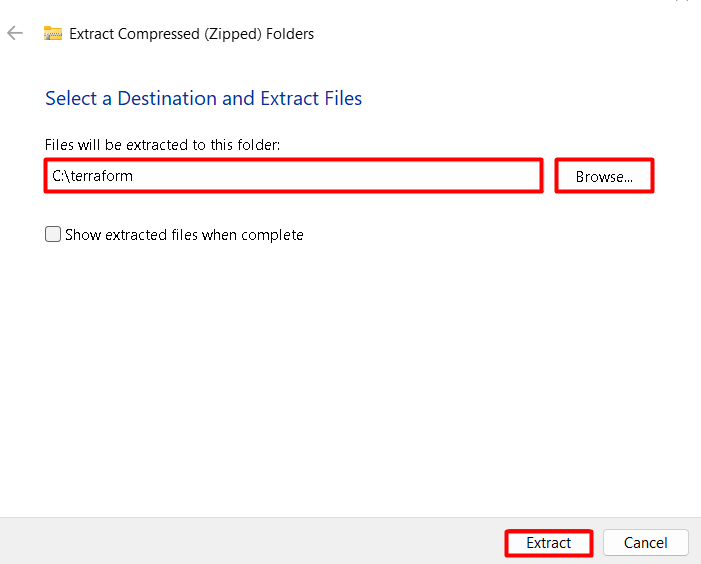Click the destination folder path field
Screen dimensions: 701x564
point(293,176)
